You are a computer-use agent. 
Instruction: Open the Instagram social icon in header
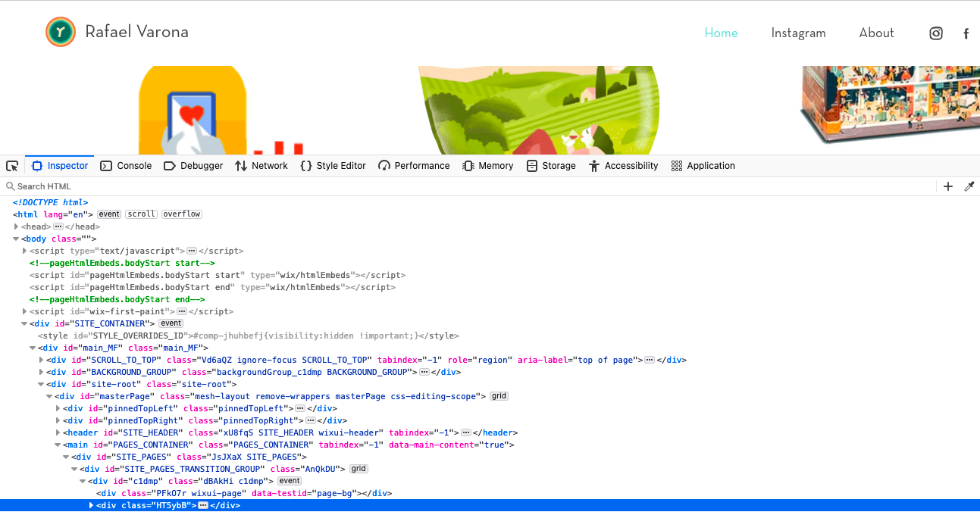(x=936, y=33)
